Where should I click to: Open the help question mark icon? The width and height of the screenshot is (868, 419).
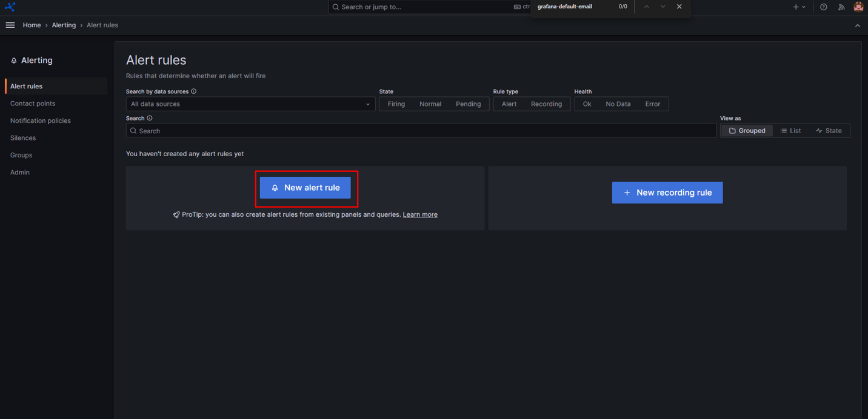pos(823,7)
